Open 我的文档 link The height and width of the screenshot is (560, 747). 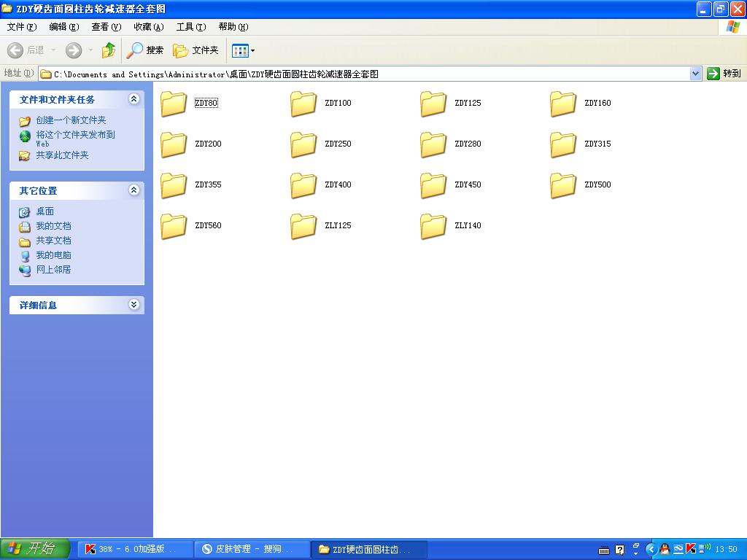[x=53, y=226]
